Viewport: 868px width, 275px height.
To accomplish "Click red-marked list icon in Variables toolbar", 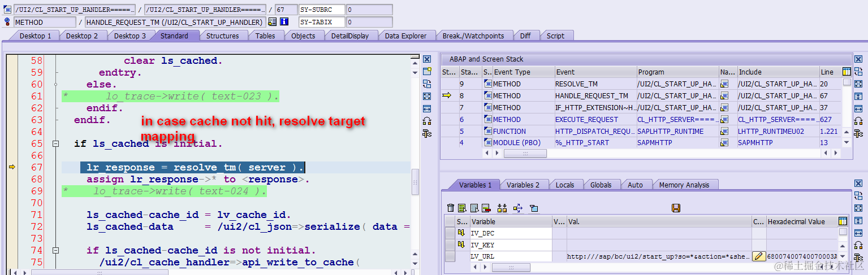I will pos(486,208).
